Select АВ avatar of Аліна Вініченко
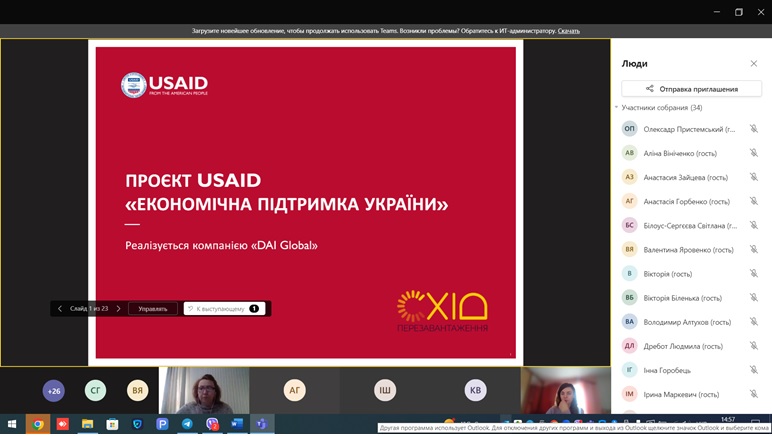This screenshot has height=436, width=772. tap(629, 153)
